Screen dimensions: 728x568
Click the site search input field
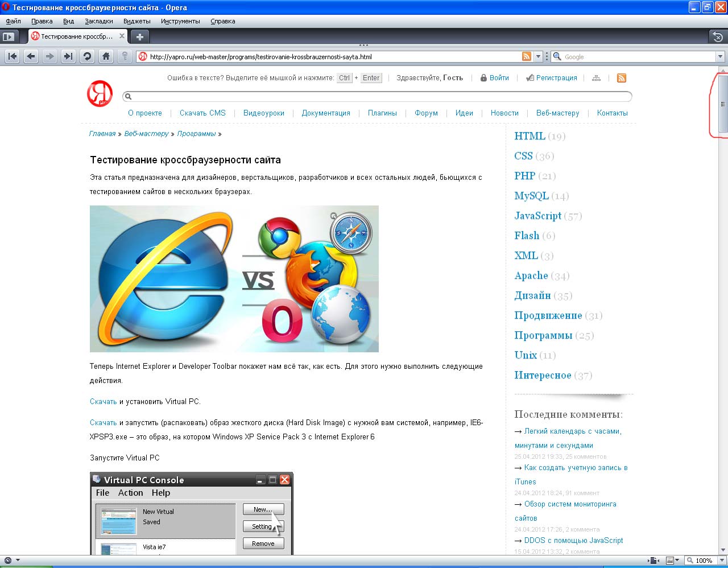point(378,96)
